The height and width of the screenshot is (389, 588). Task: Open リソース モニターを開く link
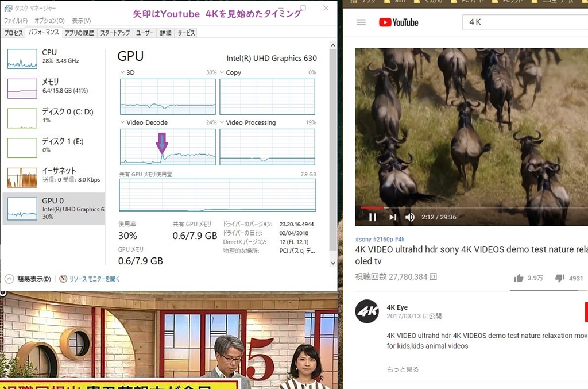coord(95,279)
